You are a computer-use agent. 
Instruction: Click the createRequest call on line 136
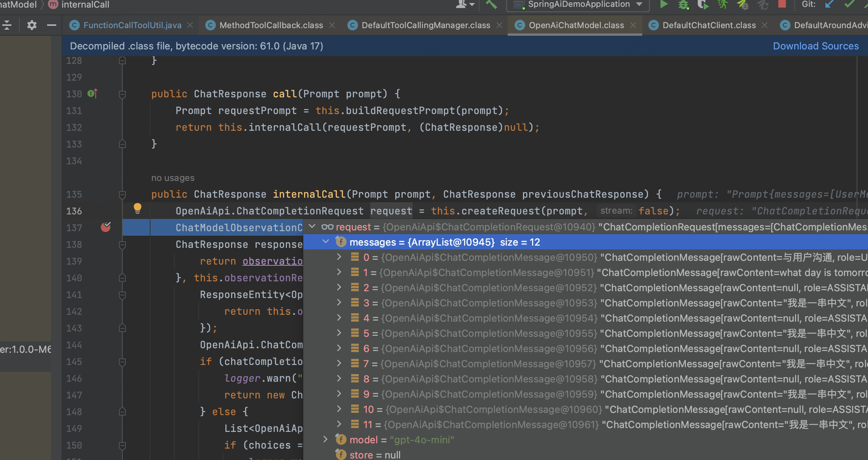[501, 211]
